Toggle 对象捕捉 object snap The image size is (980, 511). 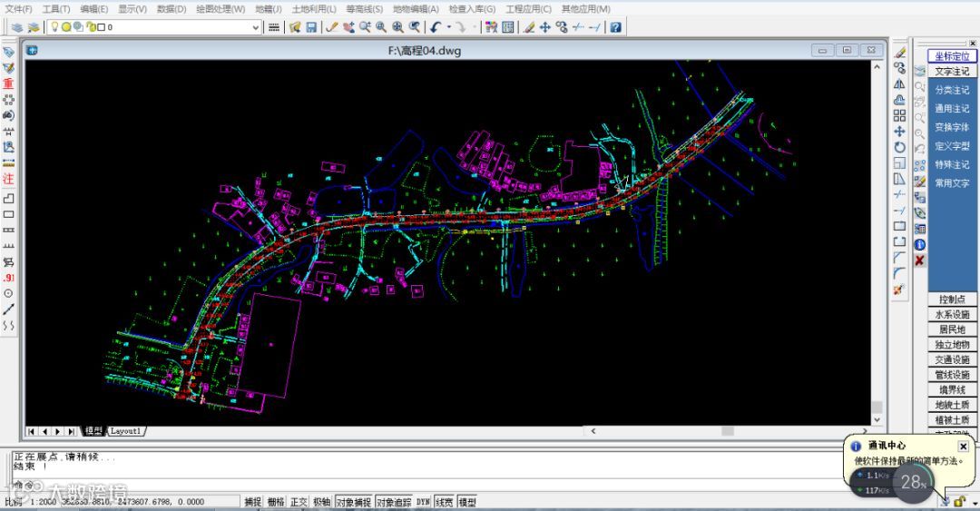[354, 502]
